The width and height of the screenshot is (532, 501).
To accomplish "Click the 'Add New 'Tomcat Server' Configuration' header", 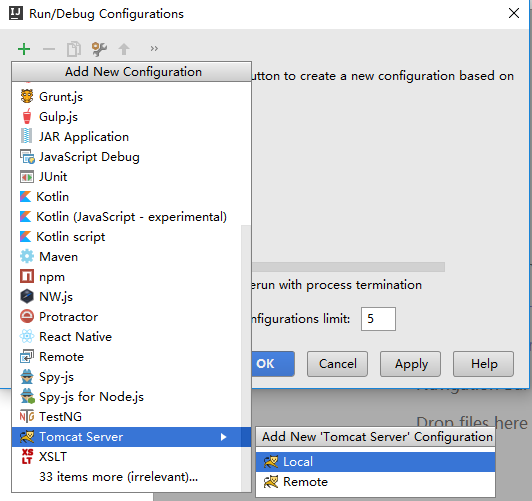I will (x=376, y=437).
